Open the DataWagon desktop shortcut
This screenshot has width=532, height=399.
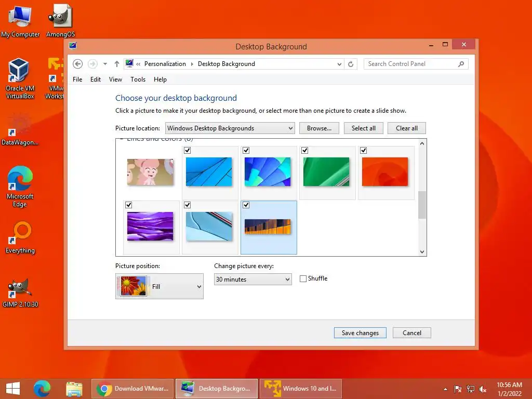pos(20,129)
